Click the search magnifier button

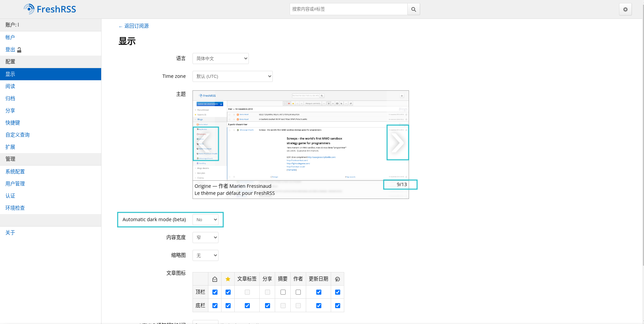[x=413, y=9]
